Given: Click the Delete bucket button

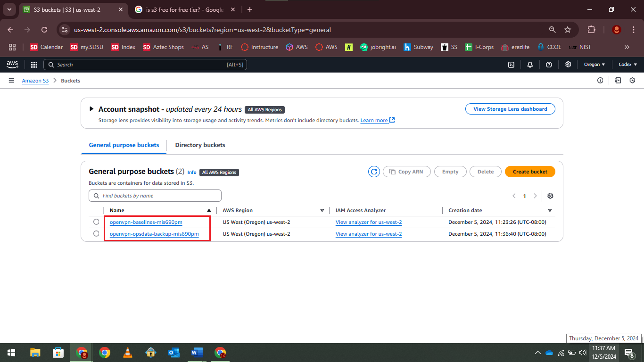Looking at the screenshot, I should 485,172.
